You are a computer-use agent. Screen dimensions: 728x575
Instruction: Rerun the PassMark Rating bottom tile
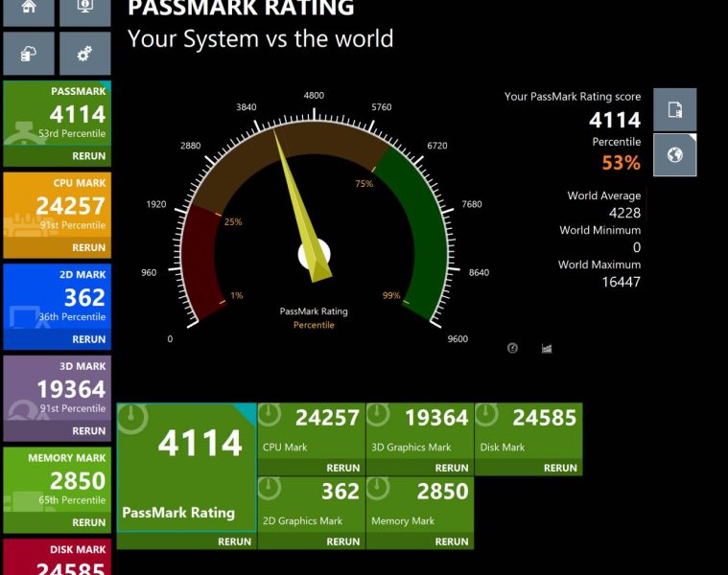[x=234, y=541]
